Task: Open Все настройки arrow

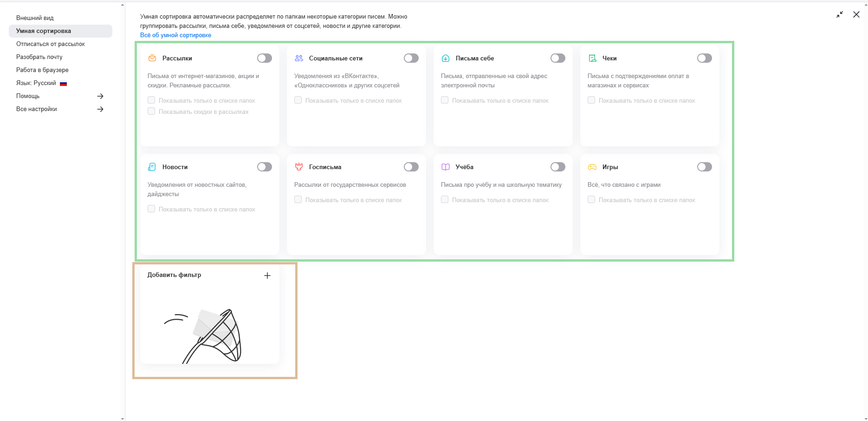Action: (x=100, y=109)
